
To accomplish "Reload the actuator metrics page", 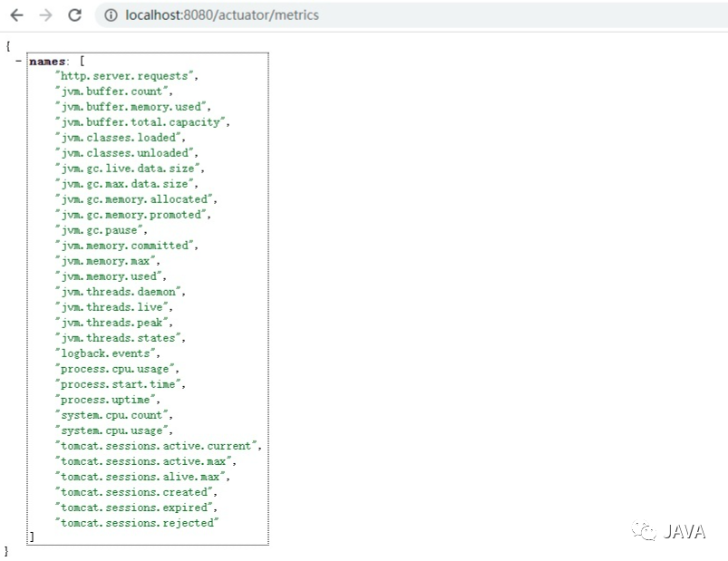I will 74,15.
